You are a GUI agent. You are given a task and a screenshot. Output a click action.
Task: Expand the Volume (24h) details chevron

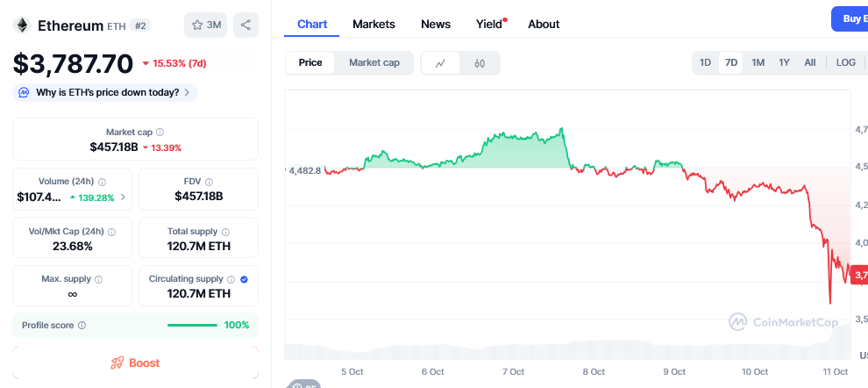coord(122,198)
